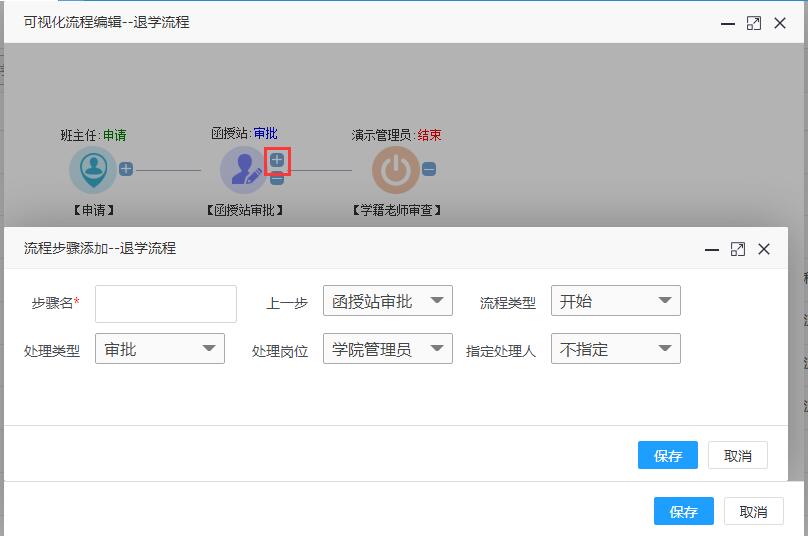Click bottom 保存 button of flow editor

pos(683,511)
